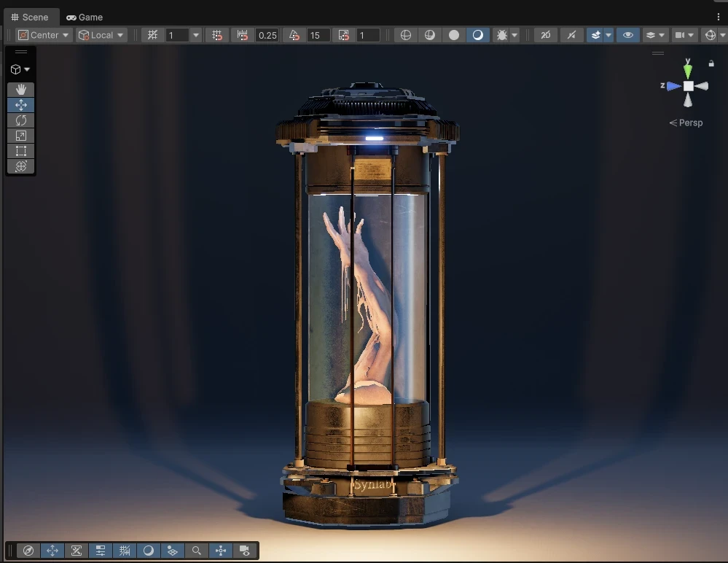
Task: Click the scene camera settings icon
Action: coord(681,34)
